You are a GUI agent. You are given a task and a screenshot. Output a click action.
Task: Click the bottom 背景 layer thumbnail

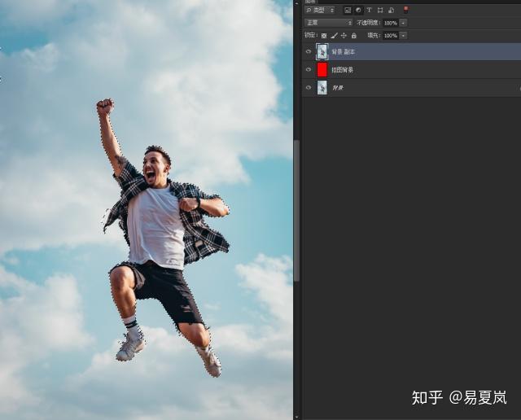coord(322,87)
